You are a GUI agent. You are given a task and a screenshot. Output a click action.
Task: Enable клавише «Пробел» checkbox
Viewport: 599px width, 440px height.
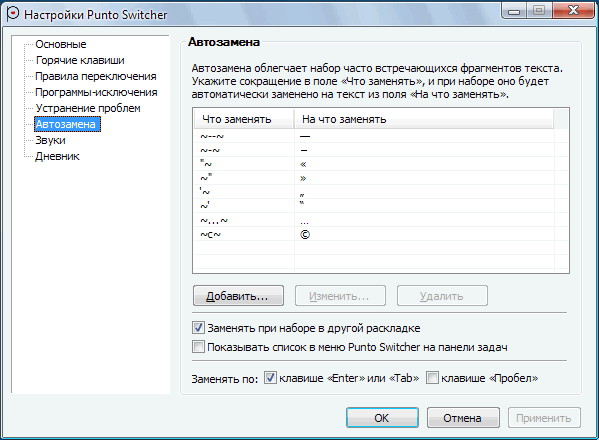(x=432, y=378)
